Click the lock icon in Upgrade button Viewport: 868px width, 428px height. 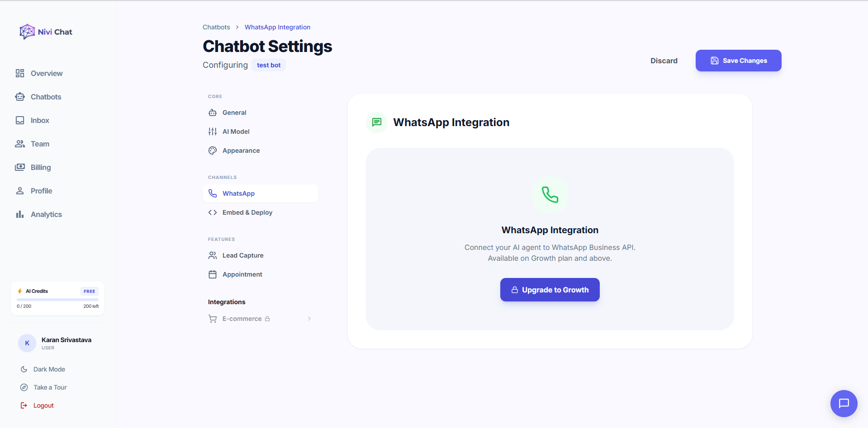[x=515, y=290]
